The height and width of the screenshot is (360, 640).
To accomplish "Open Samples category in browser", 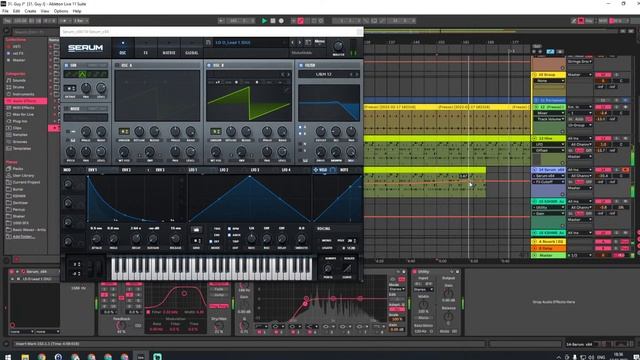I will coord(20,135).
